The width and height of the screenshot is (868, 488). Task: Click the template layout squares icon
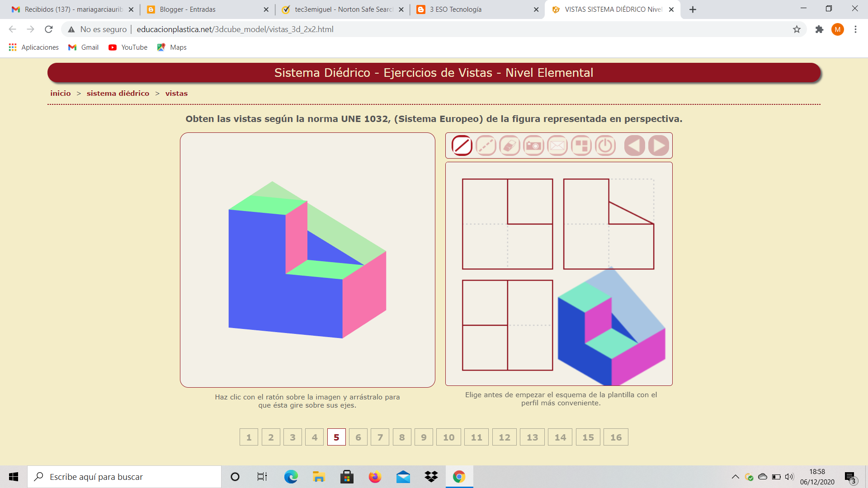581,146
